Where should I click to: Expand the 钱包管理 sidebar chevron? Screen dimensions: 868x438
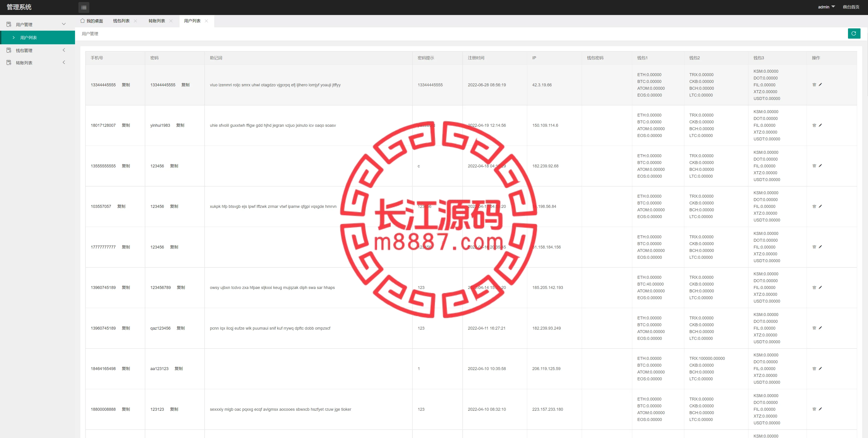[64, 50]
